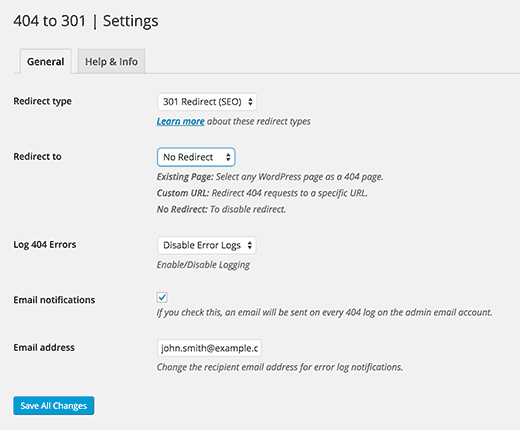Viewport: 520px width, 430px height.
Task: Open the Help & Info tab
Action: click(x=111, y=61)
